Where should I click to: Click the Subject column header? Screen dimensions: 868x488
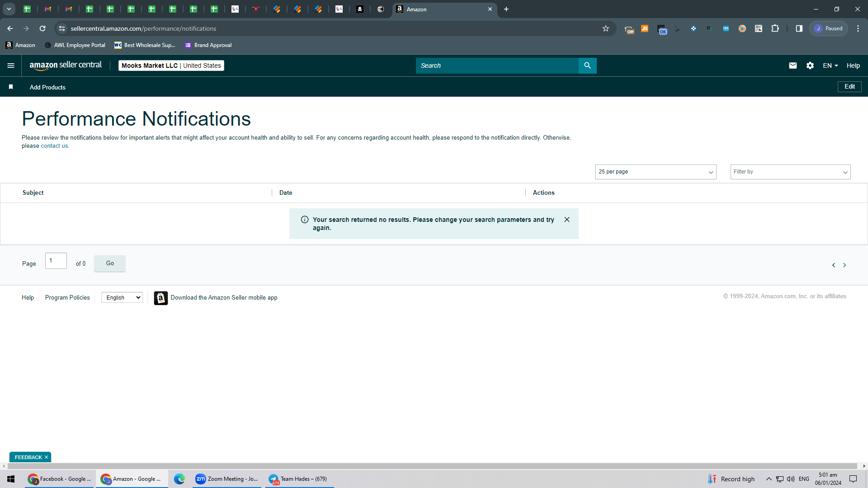[33, 192]
